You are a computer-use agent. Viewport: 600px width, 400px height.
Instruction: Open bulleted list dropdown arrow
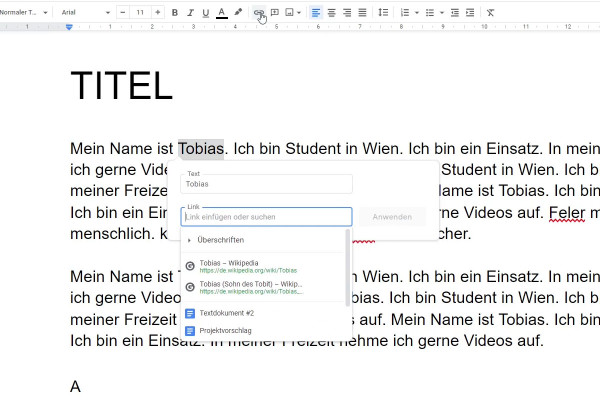pos(442,13)
